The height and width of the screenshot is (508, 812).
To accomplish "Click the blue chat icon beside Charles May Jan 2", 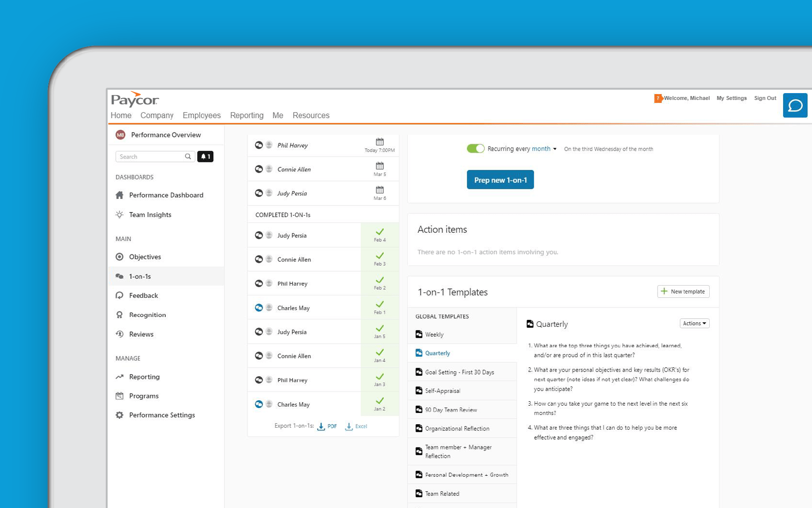I will click(259, 404).
